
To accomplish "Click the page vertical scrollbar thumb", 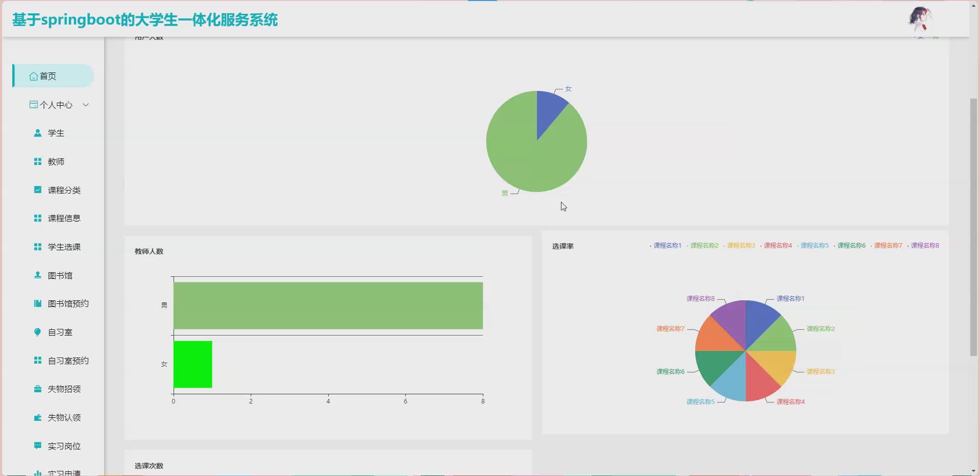I will pos(974,227).
